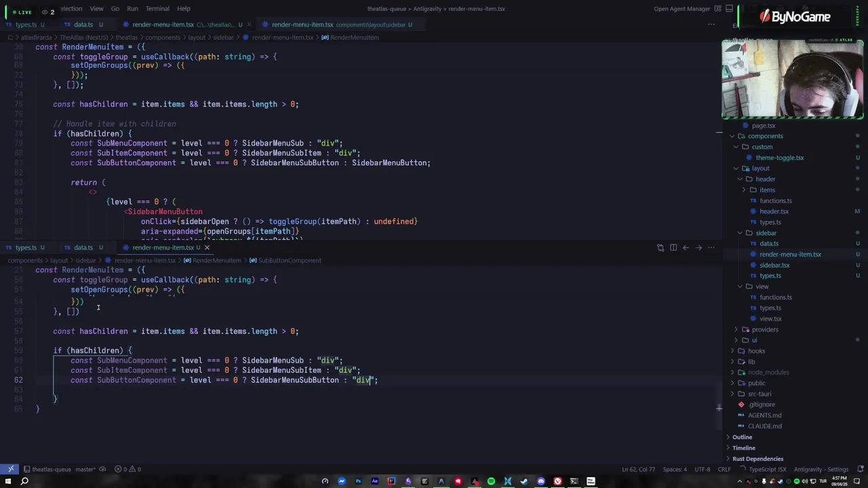The width and height of the screenshot is (868, 488).
Task: Open notifications bell in status bar
Action: coord(861,469)
